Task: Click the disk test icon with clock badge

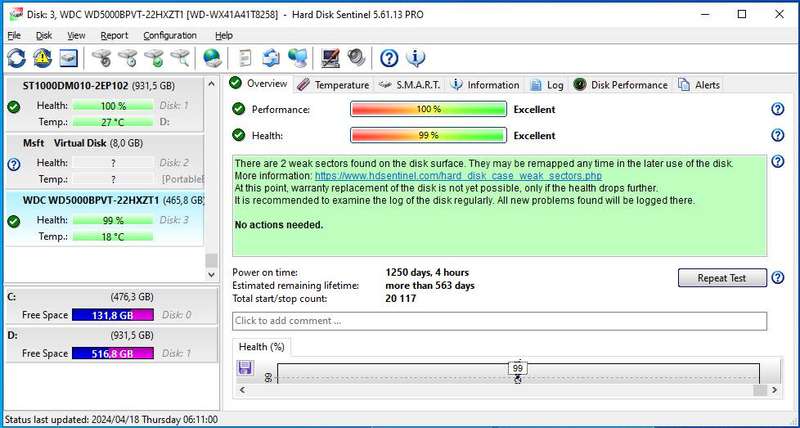Action: 128,58
